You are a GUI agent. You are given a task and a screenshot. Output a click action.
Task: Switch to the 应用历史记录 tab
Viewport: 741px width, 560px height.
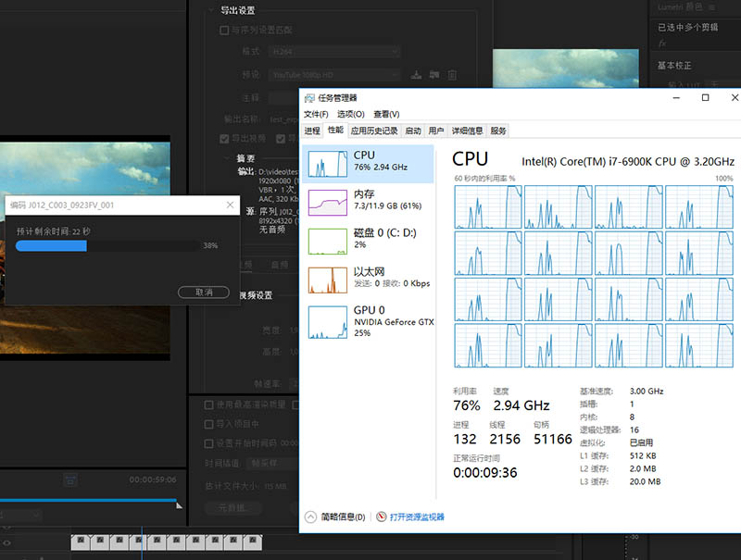click(374, 131)
